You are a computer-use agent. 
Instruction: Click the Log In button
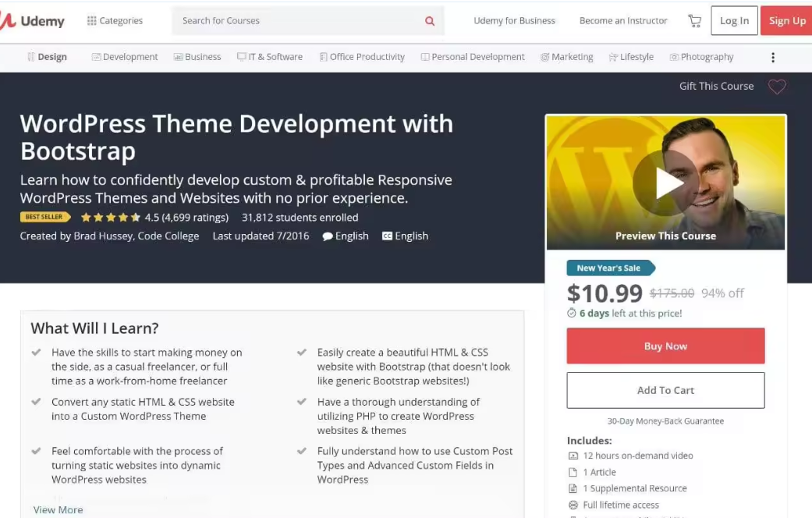pos(734,21)
